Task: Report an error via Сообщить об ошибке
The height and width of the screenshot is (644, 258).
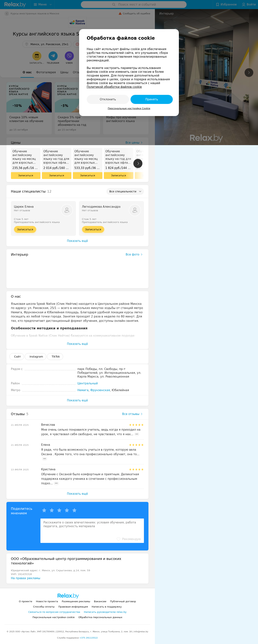Action: tap(134, 13)
